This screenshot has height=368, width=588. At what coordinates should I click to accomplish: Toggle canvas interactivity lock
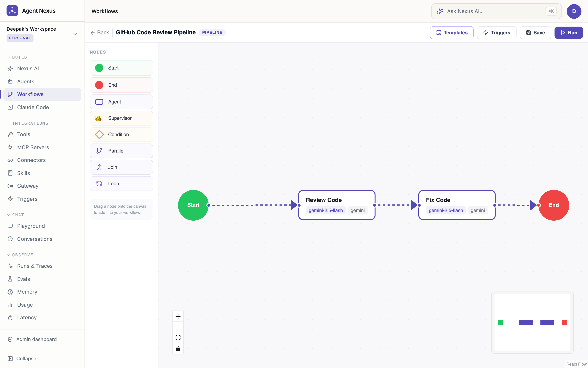click(x=178, y=348)
